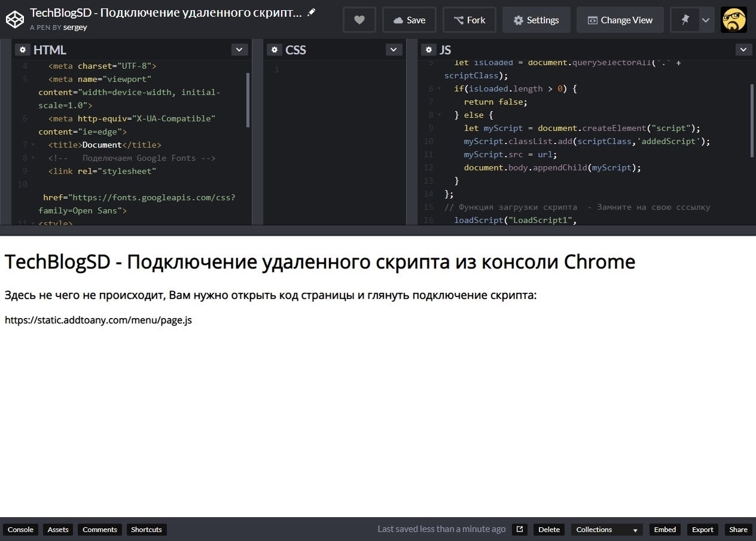This screenshot has width=756, height=541.
Task: Click the Russian JS comment on line 15
Action: tap(577, 207)
